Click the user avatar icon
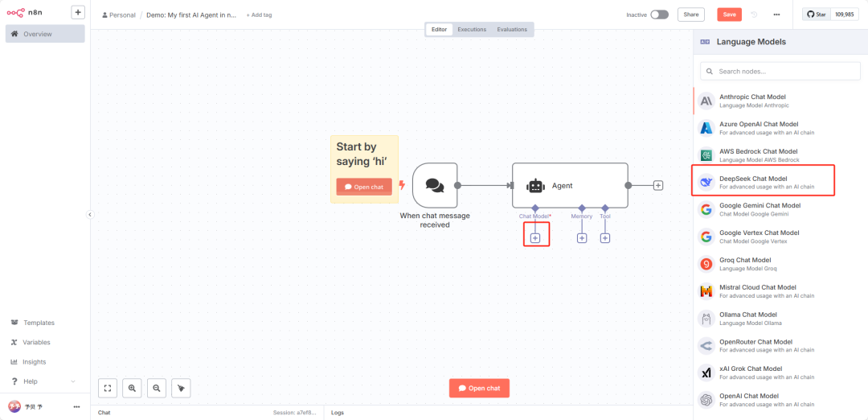This screenshot has width=868, height=420. pyautogui.click(x=14, y=406)
